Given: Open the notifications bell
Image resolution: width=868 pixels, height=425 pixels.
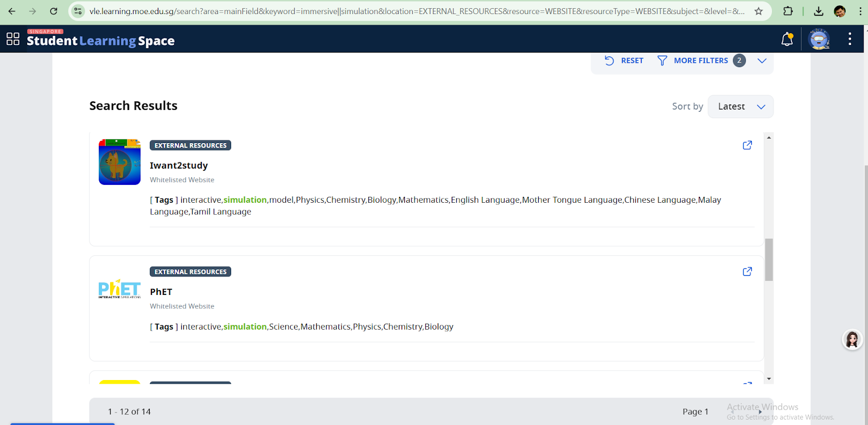Looking at the screenshot, I should coord(787,39).
